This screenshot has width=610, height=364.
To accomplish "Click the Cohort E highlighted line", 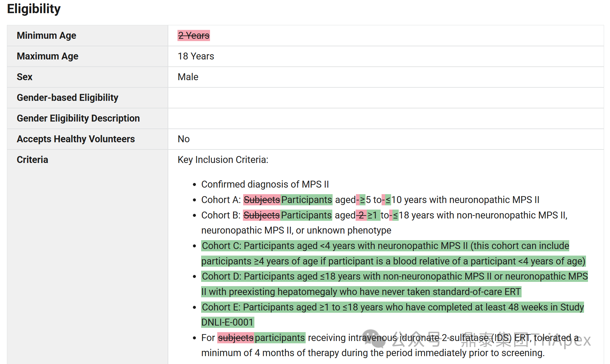I will click(393, 307).
